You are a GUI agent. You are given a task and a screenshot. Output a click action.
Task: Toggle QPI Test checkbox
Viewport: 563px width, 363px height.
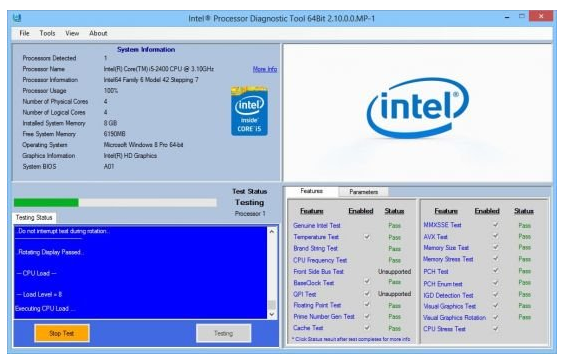pos(367,293)
